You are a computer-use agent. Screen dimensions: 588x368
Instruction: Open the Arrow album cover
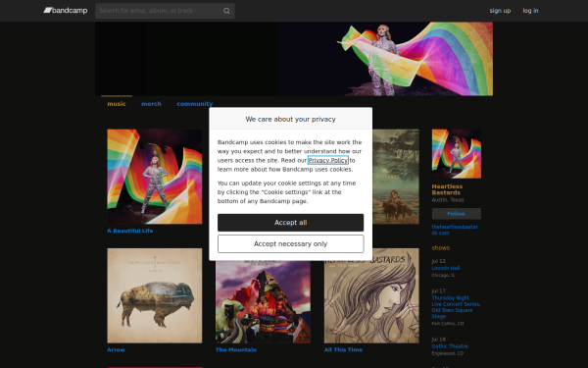click(155, 295)
